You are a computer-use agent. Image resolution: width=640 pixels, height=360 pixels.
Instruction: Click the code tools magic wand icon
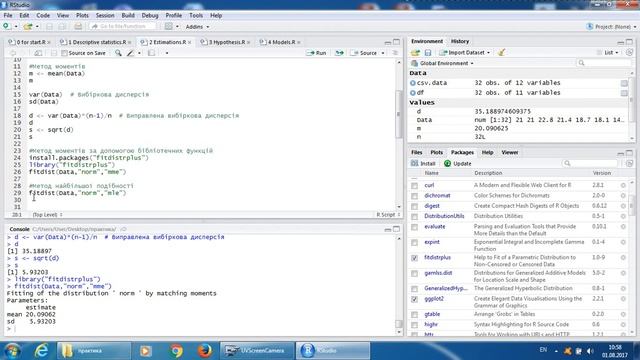click(x=131, y=53)
